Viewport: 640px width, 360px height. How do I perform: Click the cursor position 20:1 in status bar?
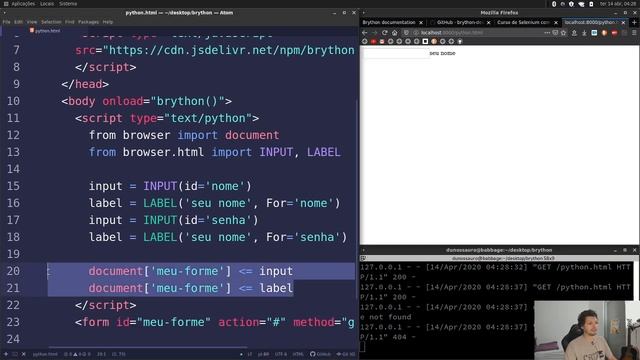click(x=101, y=354)
